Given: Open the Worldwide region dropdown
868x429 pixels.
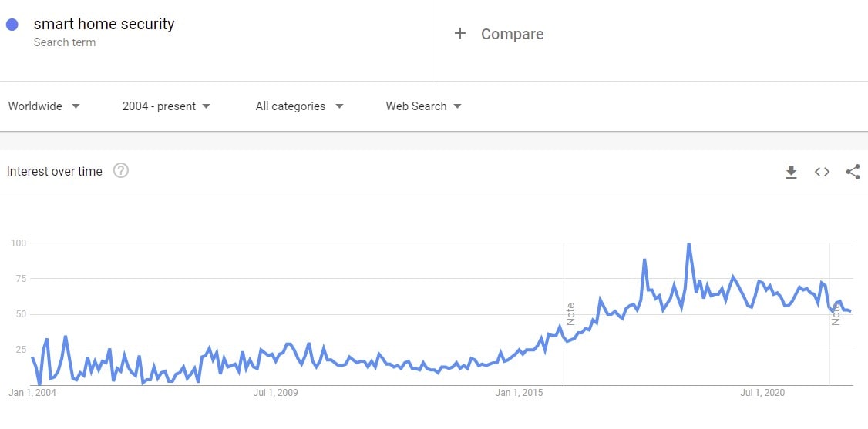Looking at the screenshot, I should 44,106.
